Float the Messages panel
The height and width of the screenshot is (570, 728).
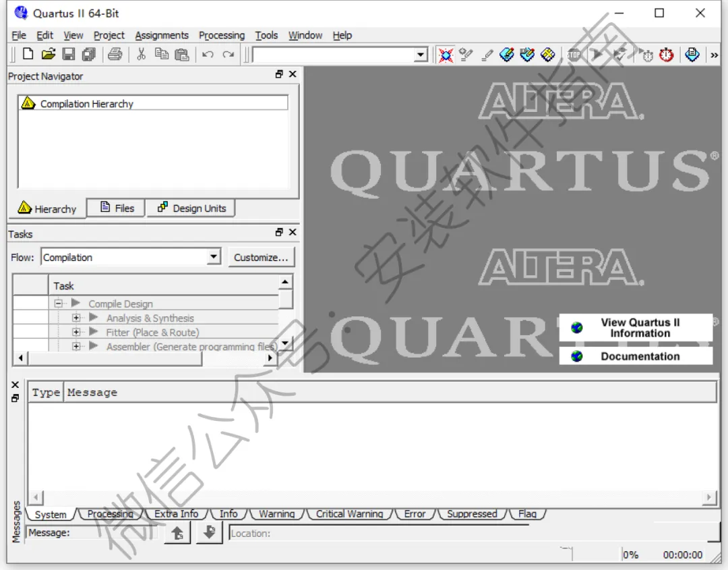16,399
